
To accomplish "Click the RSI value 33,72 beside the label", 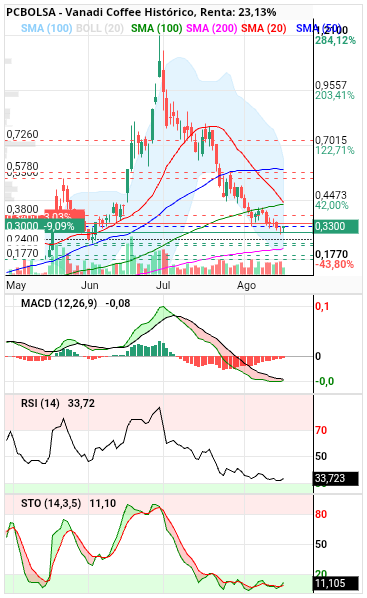I will pyautogui.click(x=81, y=403).
